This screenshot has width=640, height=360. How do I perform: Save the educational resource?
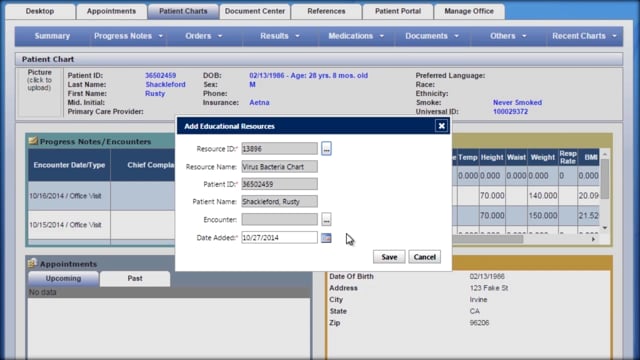(x=389, y=257)
